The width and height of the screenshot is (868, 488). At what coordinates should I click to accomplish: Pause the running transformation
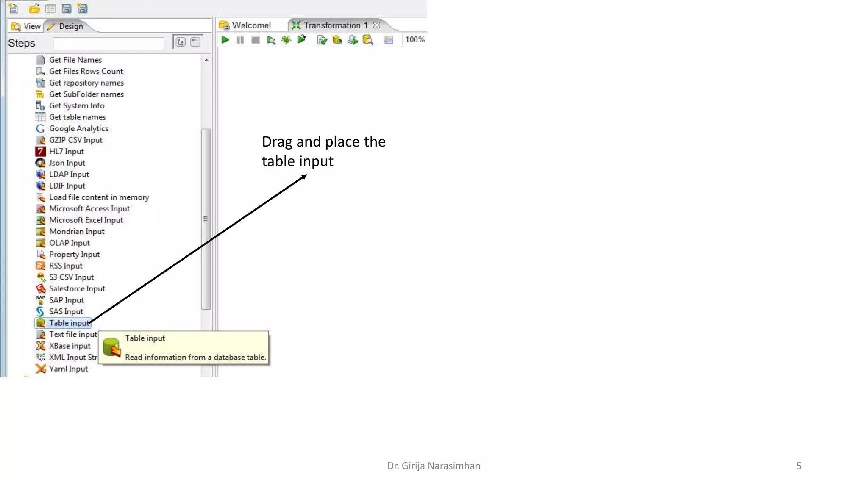(240, 40)
